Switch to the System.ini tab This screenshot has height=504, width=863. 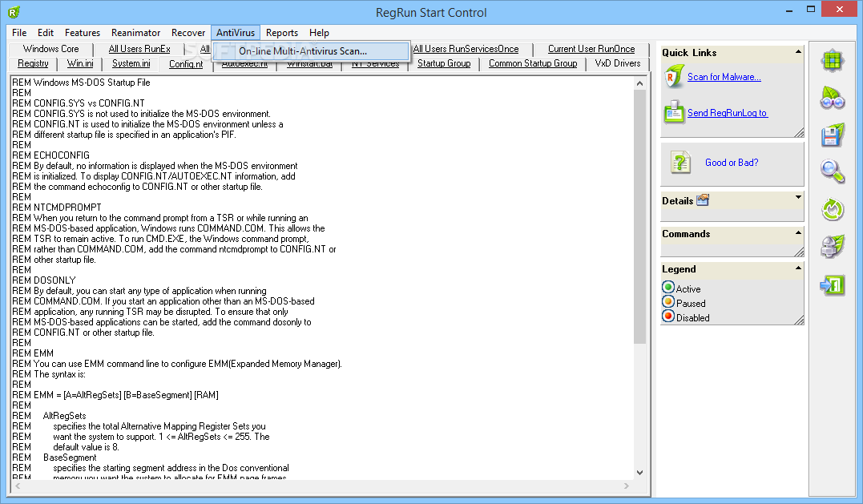pyautogui.click(x=131, y=63)
